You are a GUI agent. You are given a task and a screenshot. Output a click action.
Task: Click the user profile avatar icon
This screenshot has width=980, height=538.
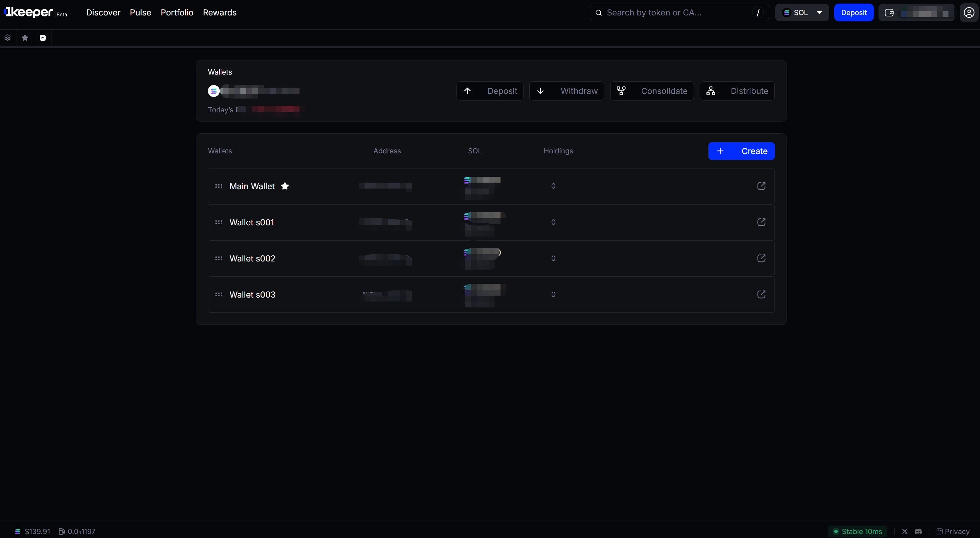click(x=969, y=12)
